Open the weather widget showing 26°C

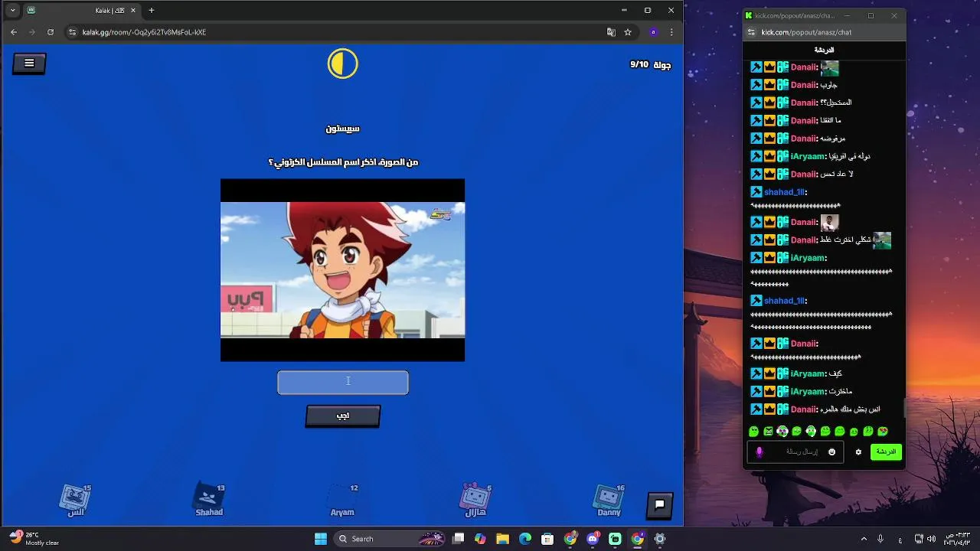pos(34,539)
